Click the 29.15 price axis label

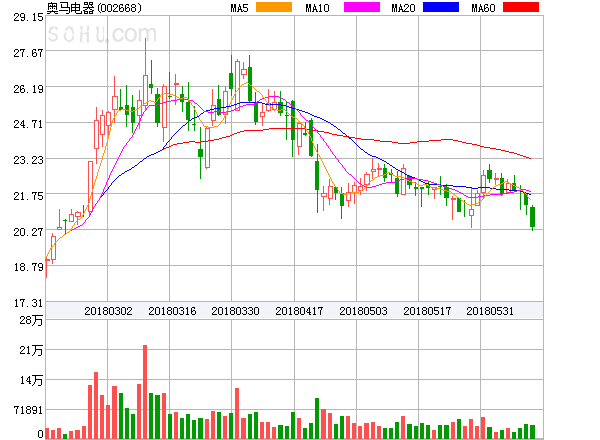tap(28, 17)
